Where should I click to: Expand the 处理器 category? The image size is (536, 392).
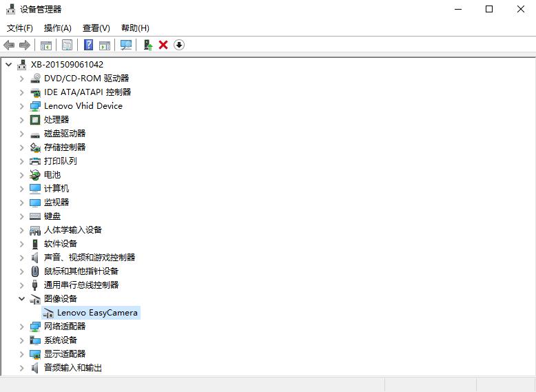22,120
